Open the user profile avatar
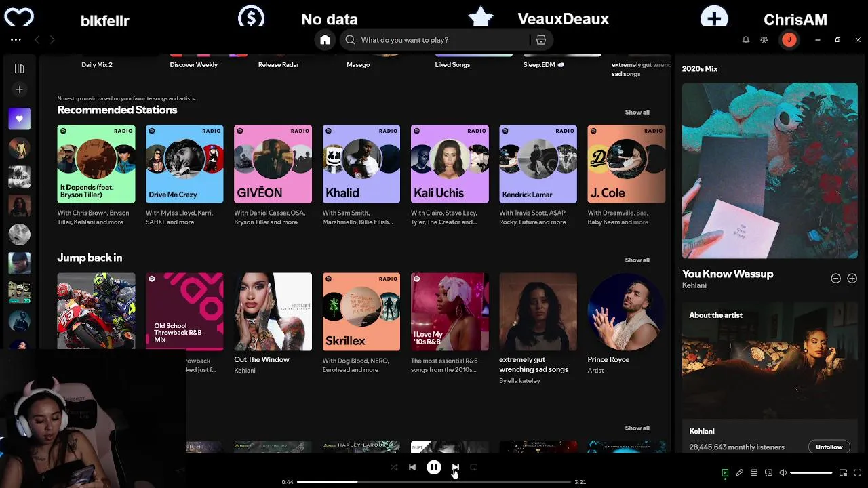The image size is (868, 488). click(789, 40)
